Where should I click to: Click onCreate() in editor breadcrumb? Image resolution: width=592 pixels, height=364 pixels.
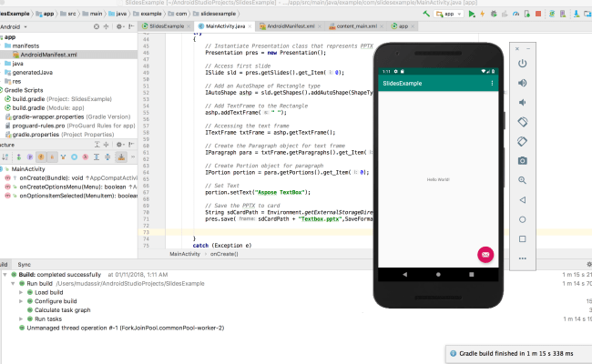pyautogui.click(x=224, y=254)
